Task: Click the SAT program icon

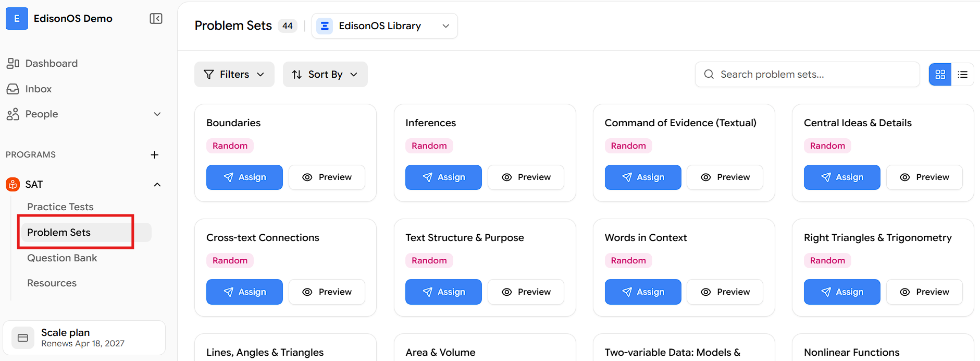Action: (13, 185)
